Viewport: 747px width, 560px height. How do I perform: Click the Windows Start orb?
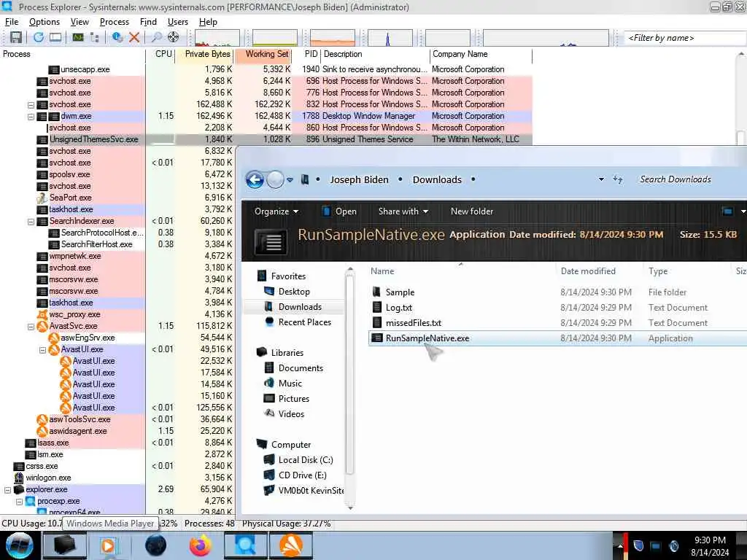pyautogui.click(x=19, y=545)
